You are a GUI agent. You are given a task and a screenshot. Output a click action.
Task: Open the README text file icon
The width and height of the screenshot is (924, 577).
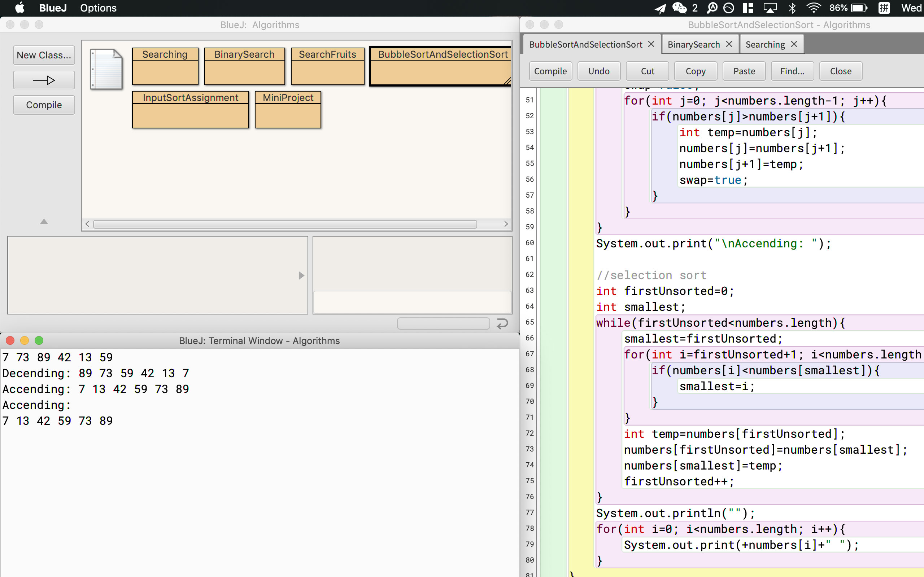click(106, 70)
